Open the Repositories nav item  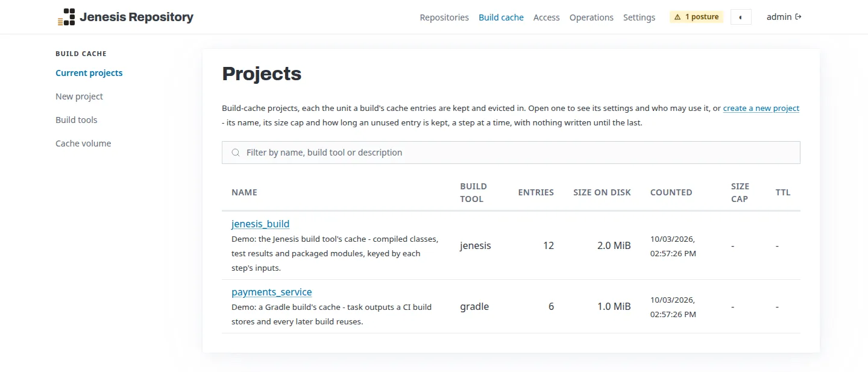[x=444, y=17]
